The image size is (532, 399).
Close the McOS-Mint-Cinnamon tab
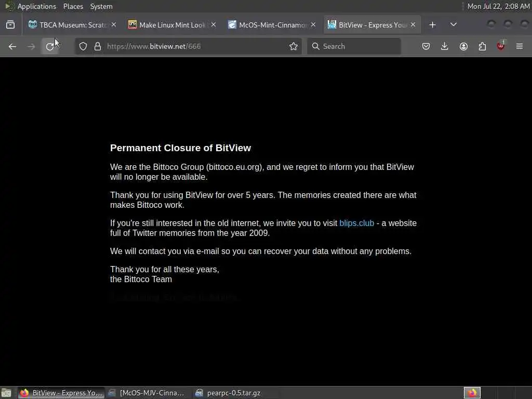tap(313, 25)
